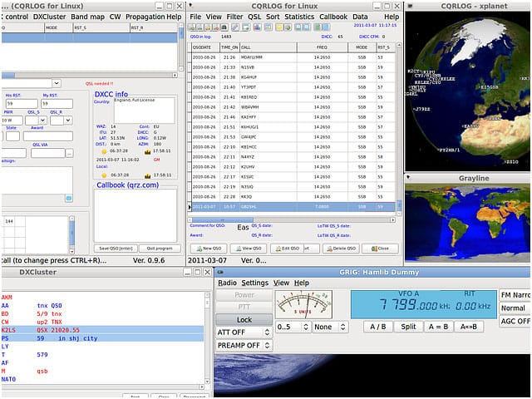
Task: Click the Grayline world map
Action: pyautogui.click(x=467, y=223)
